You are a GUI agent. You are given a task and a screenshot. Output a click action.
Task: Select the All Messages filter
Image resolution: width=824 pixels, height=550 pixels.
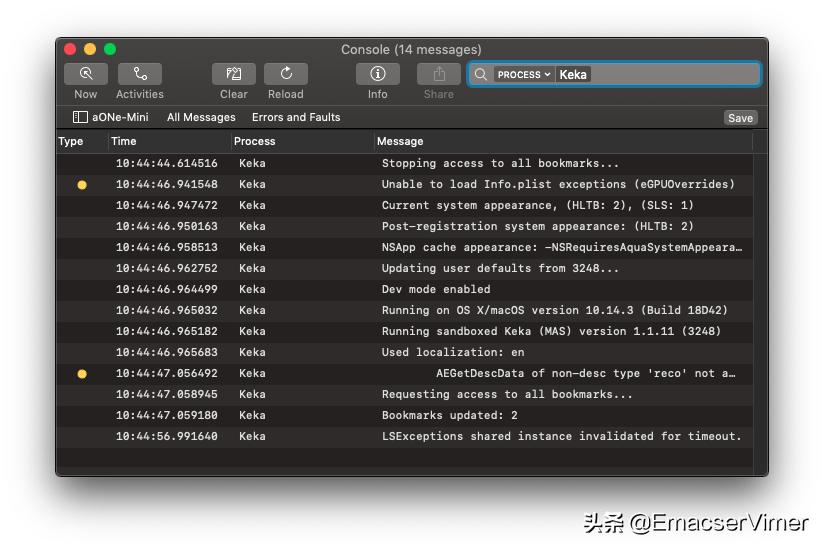click(201, 117)
